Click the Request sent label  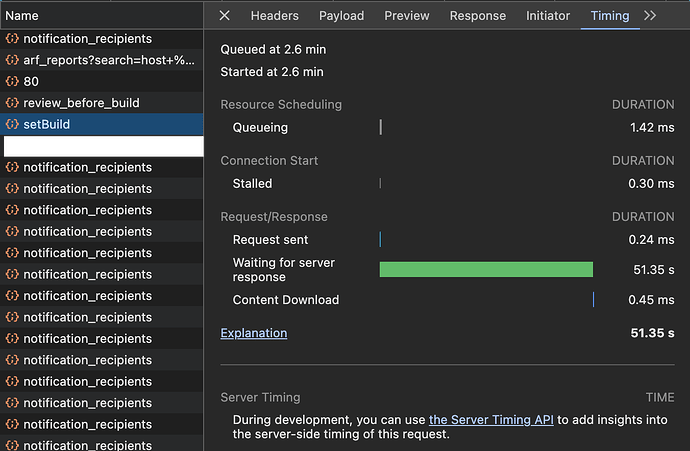270,240
